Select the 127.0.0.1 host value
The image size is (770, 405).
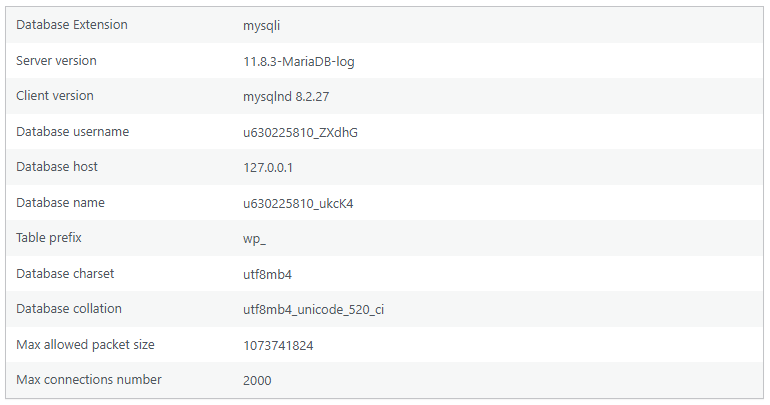pos(268,167)
